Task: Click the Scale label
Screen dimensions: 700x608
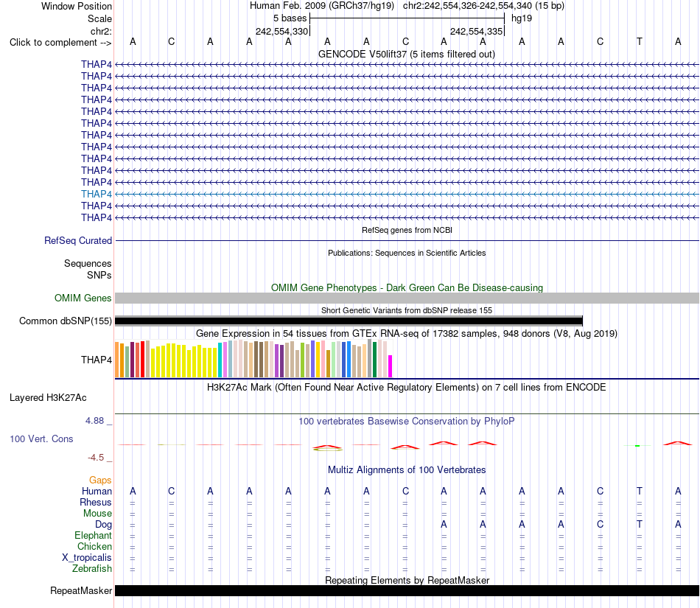Action: click(x=99, y=18)
